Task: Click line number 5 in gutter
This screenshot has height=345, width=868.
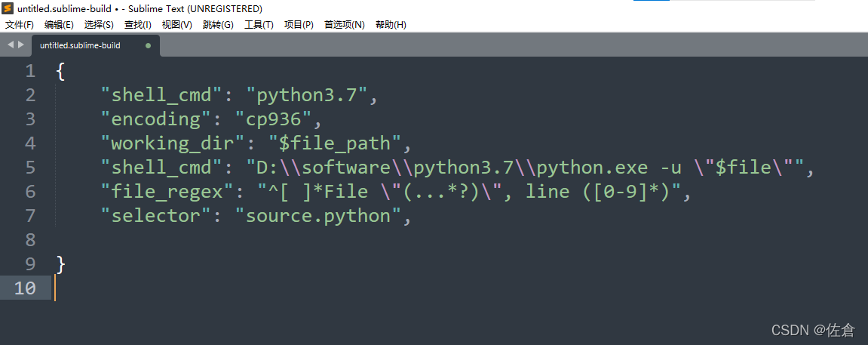Action: 30,168
